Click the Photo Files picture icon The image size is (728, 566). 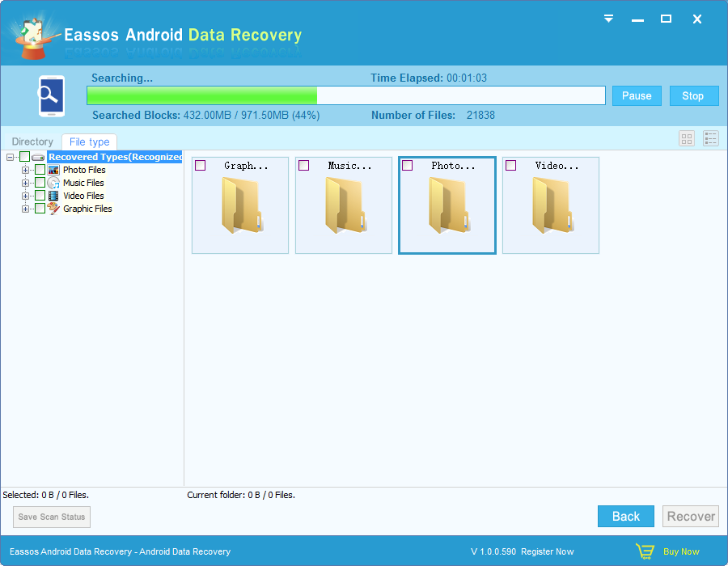coord(54,170)
